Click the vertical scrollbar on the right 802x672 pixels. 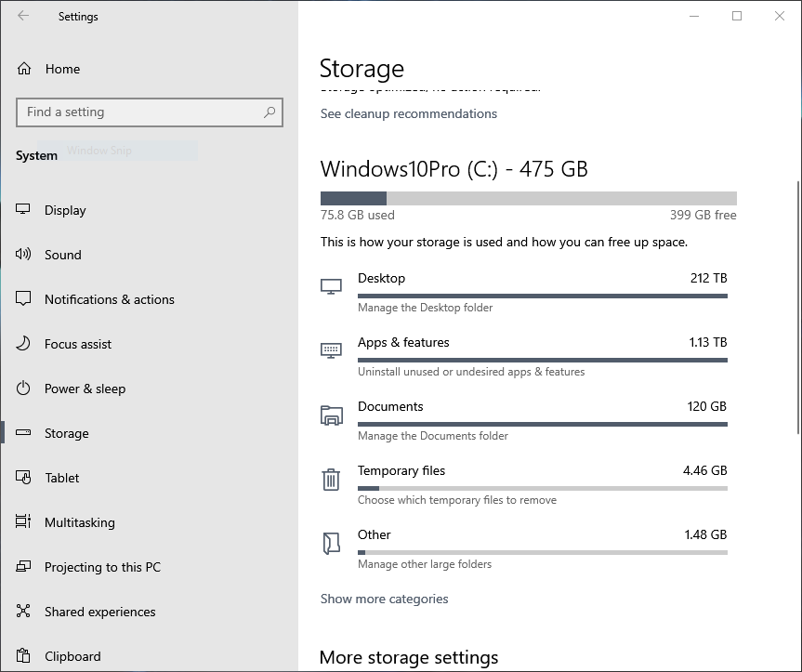pos(798,308)
